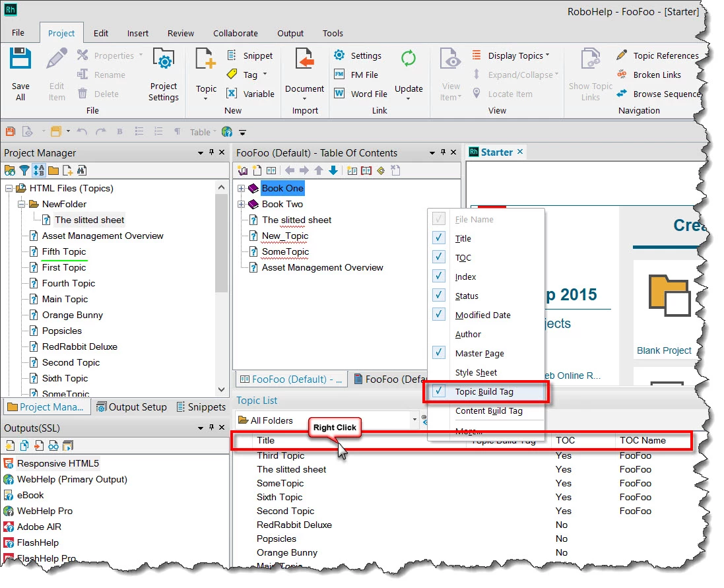Open the Tools ribbon tab
This screenshot has height=588, width=724.
click(x=333, y=33)
